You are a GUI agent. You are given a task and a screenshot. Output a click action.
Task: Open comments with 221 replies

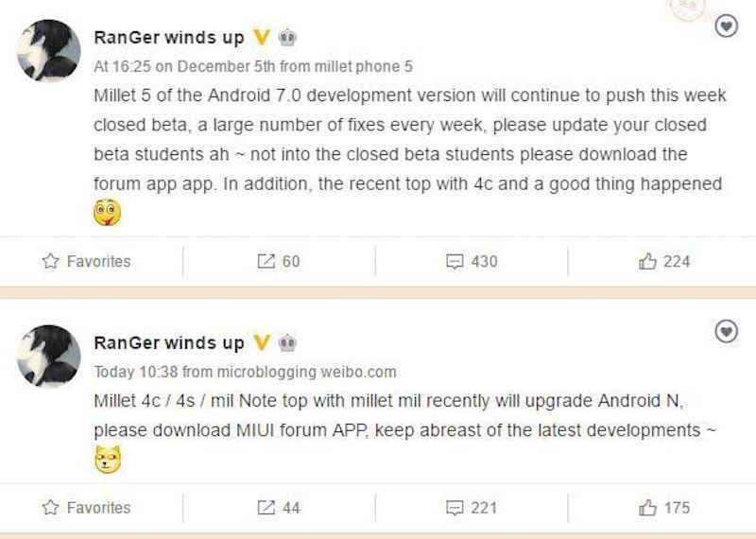tap(471, 507)
